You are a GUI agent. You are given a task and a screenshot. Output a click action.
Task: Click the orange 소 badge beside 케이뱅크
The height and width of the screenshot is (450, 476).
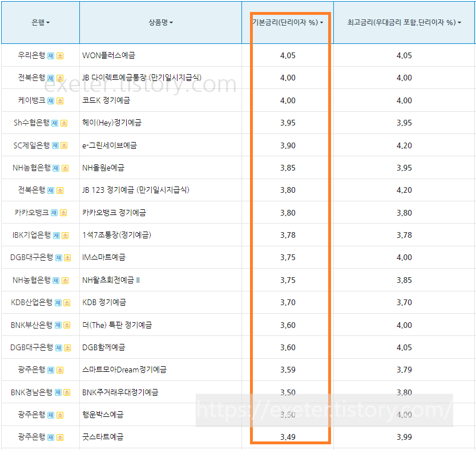60,101
